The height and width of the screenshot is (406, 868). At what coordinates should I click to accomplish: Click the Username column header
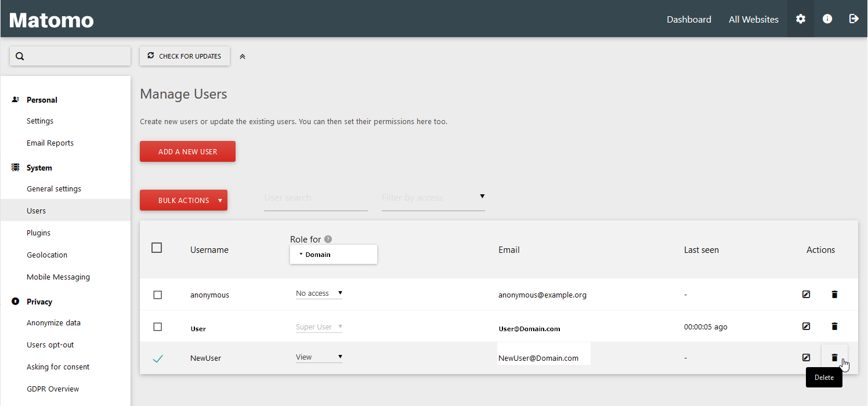209,250
